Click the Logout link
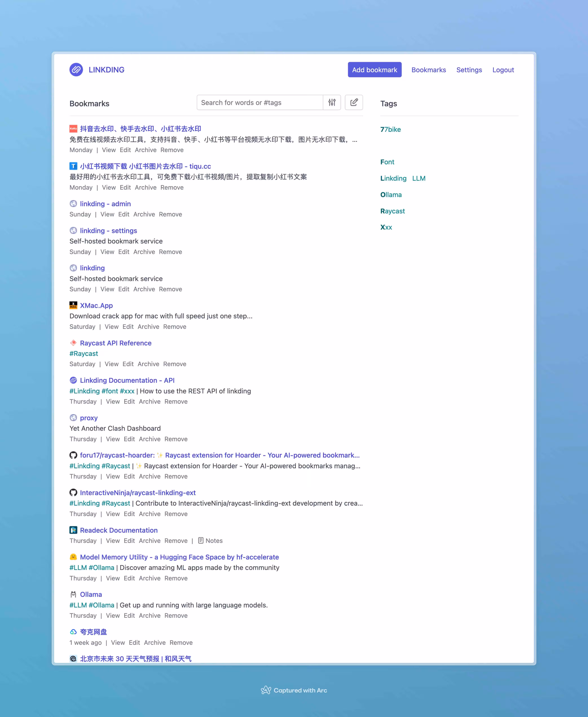 coord(503,70)
